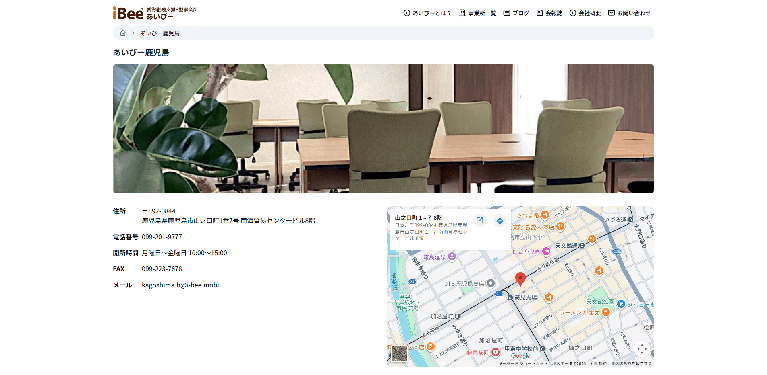Click the map place title 山之口町
The width and height of the screenshot is (767, 375).
418,217
